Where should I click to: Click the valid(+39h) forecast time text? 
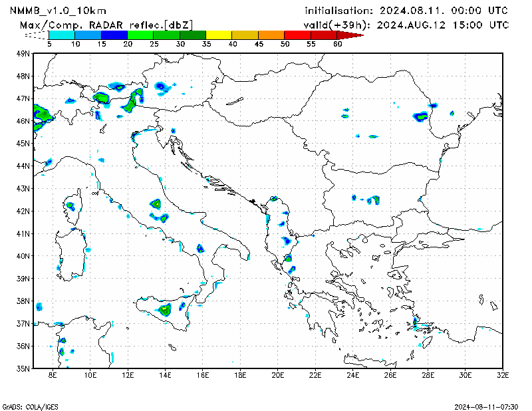click(406, 25)
